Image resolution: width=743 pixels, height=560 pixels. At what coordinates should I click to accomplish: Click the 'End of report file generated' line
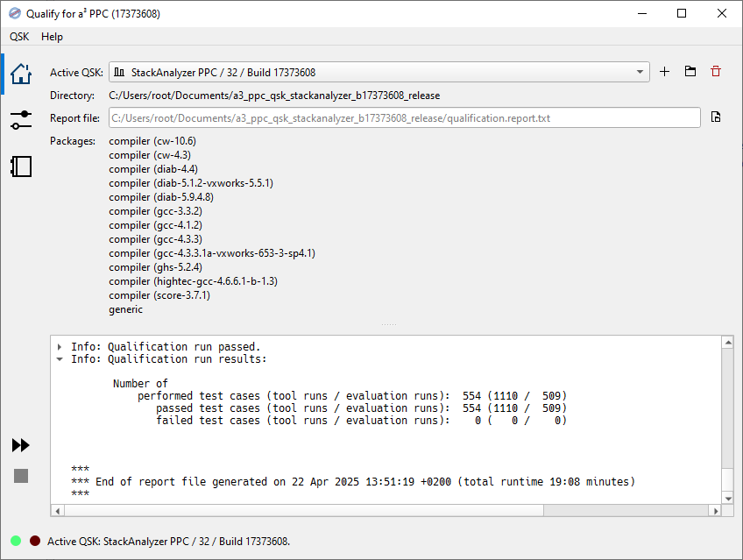(x=353, y=482)
